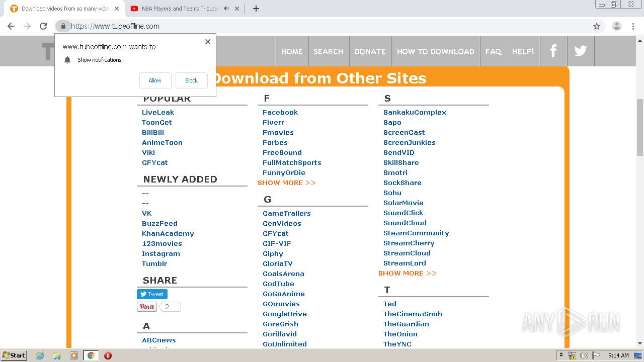Open the DONATE menu item
644x362 pixels.
click(x=370, y=51)
